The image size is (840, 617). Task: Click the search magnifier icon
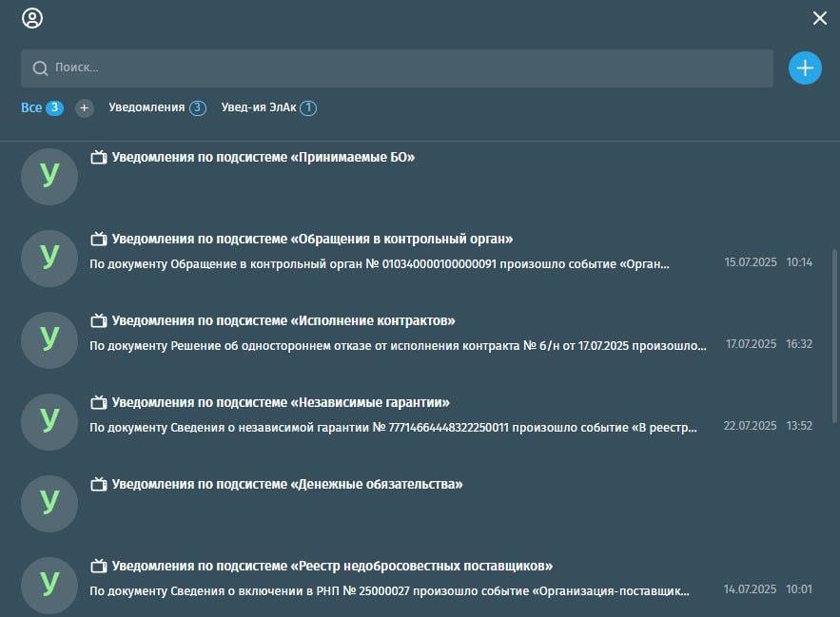[x=40, y=68]
